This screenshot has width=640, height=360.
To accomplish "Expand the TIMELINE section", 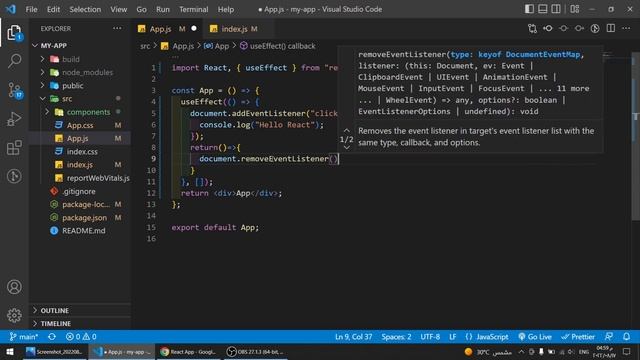I will (x=80, y=324).
